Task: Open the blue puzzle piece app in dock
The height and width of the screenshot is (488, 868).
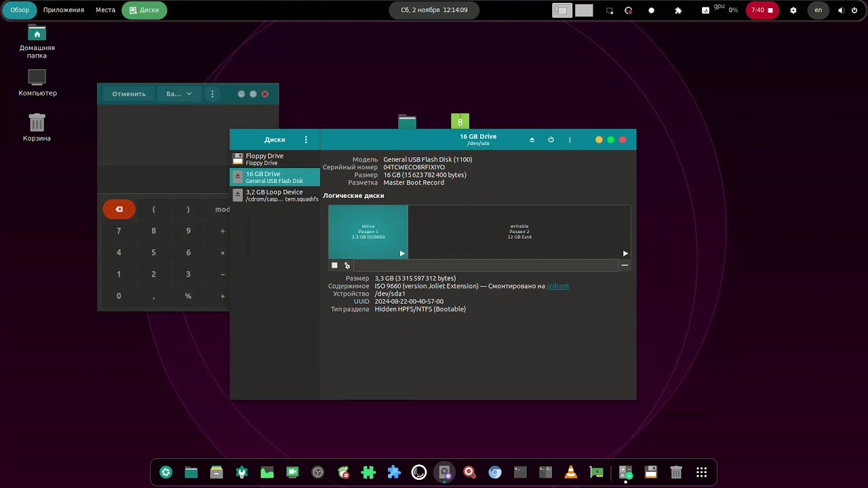Action: coord(394,472)
